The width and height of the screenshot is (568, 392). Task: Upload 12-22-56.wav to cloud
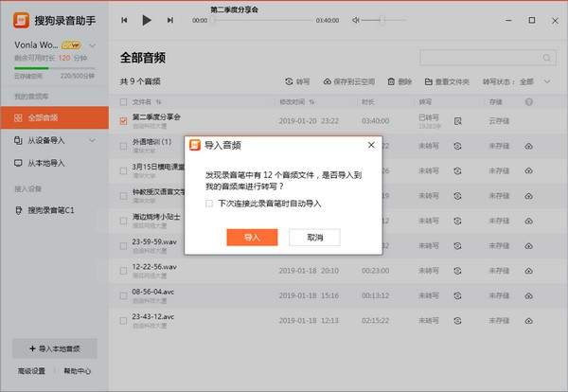pyautogui.click(x=529, y=271)
